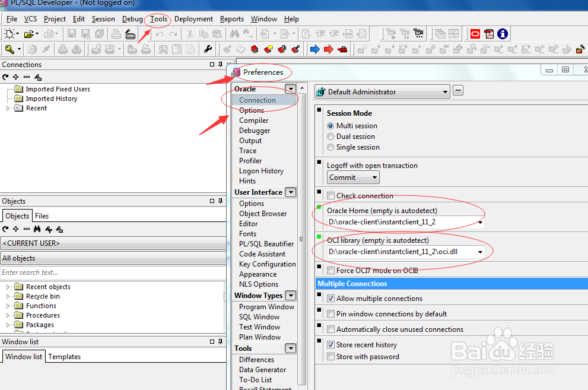This screenshot has width=588, height=390.
Task: Collapse the Window Types section arrow
Action: point(291,296)
